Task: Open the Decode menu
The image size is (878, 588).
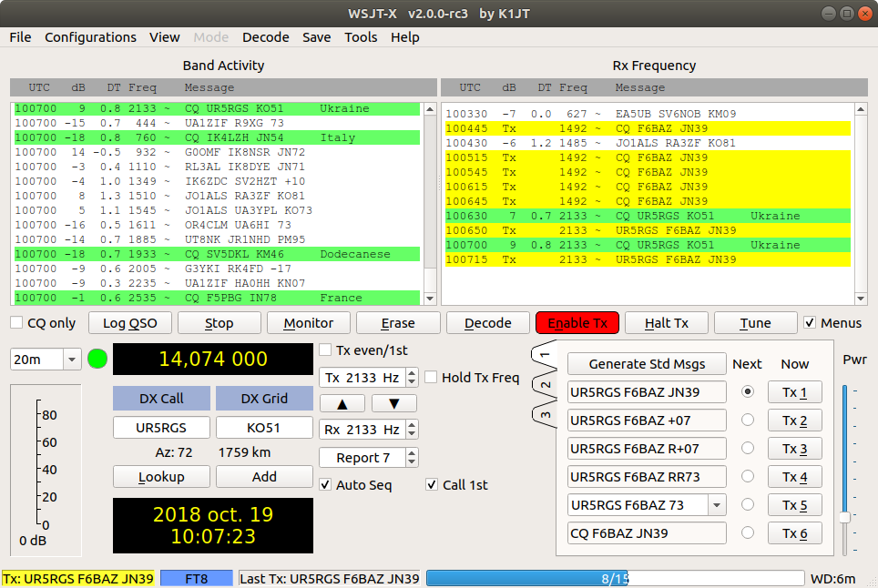Action: [265, 37]
